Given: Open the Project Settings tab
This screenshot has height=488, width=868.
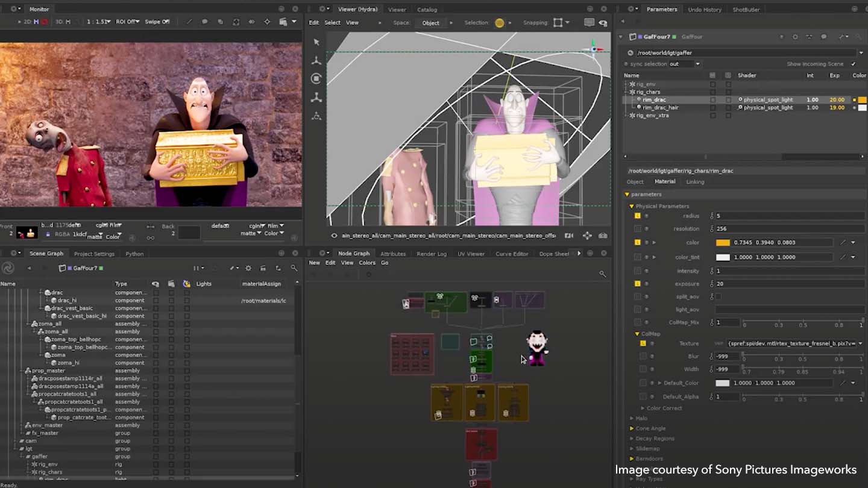Looking at the screenshot, I should (x=94, y=254).
